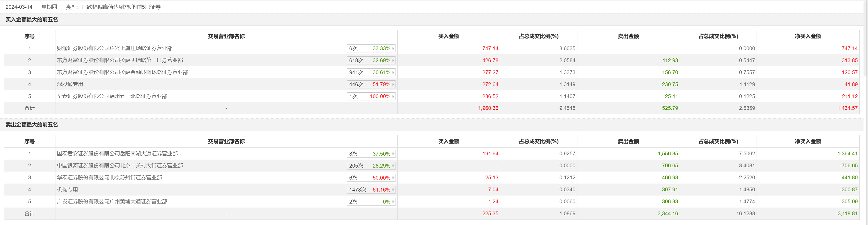Screen dimensions: 868x225
Task: Expand the 1478次 61.16% box for 机构专用
Action: [x=371, y=190]
